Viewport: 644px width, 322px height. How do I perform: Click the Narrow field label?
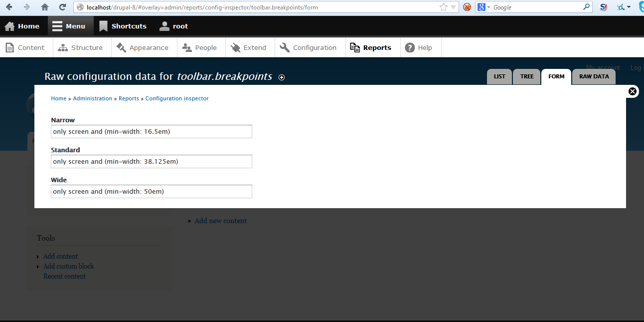pyautogui.click(x=63, y=120)
